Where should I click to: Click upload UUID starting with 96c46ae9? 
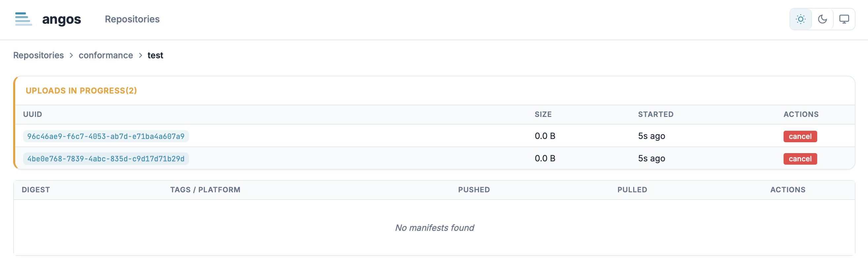106,136
